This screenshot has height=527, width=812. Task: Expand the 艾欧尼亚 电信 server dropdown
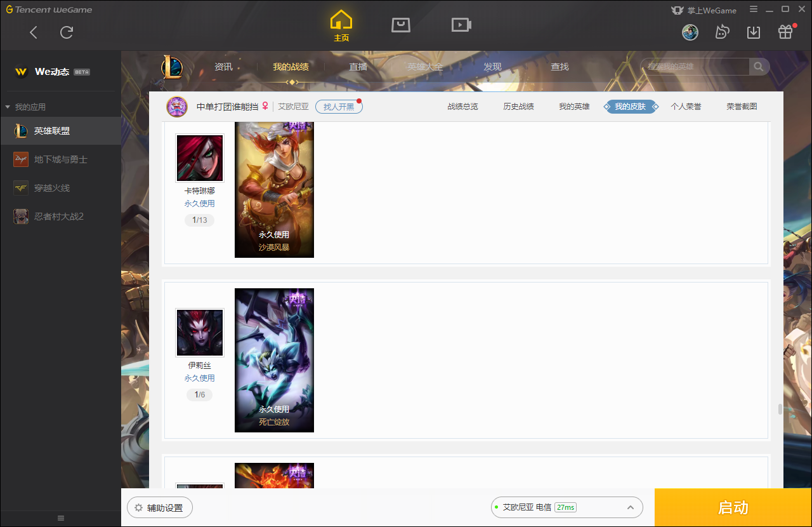coord(567,507)
